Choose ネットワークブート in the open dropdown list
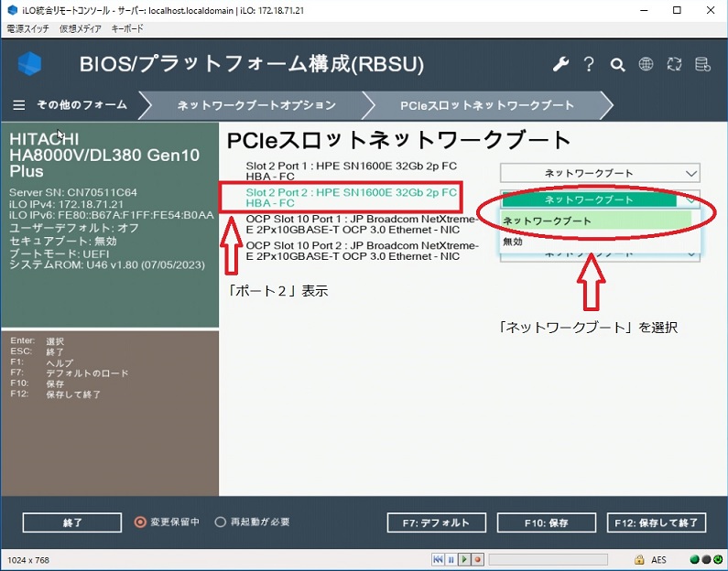The image size is (728, 571). pos(548,221)
